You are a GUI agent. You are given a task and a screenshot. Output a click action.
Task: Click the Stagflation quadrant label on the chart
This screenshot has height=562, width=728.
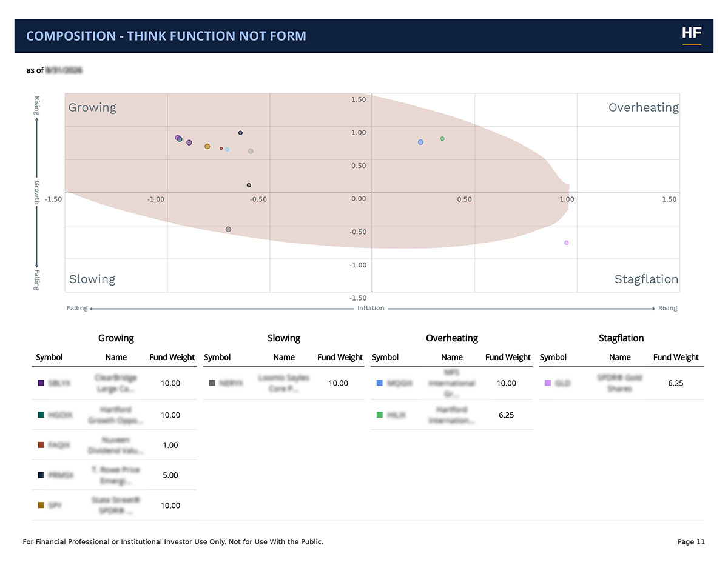(646, 279)
